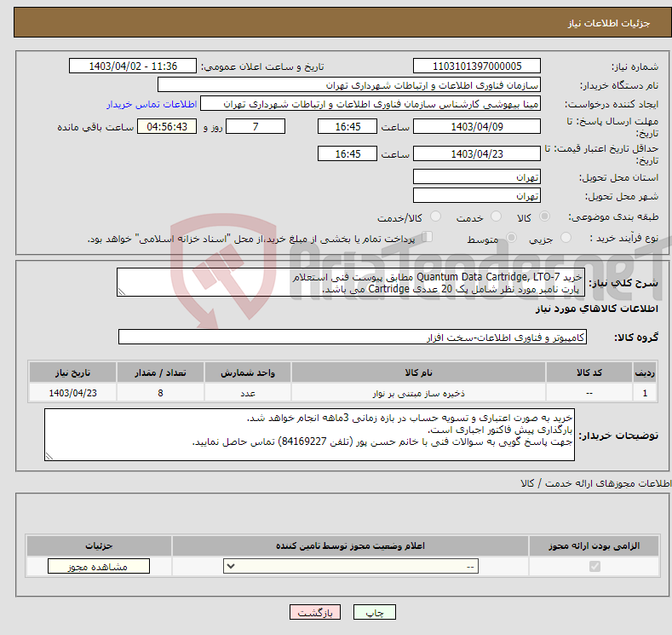Image resolution: width=672 pixels, height=635 pixels.
Task: Click the اطلاعات کالاهای مورد نیاز heading
Action: click(596, 309)
